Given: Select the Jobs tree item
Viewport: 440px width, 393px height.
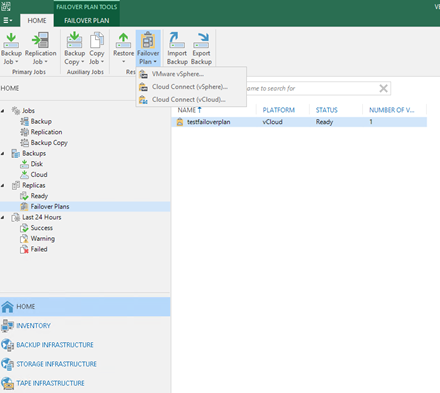Looking at the screenshot, I should click(28, 111).
